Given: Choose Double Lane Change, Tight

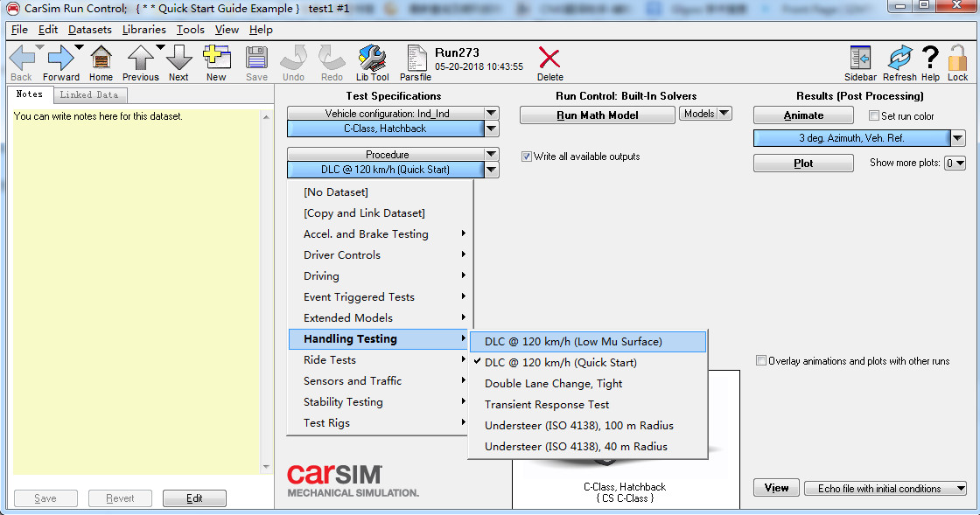Looking at the screenshot, I should [x=588, y=384].
